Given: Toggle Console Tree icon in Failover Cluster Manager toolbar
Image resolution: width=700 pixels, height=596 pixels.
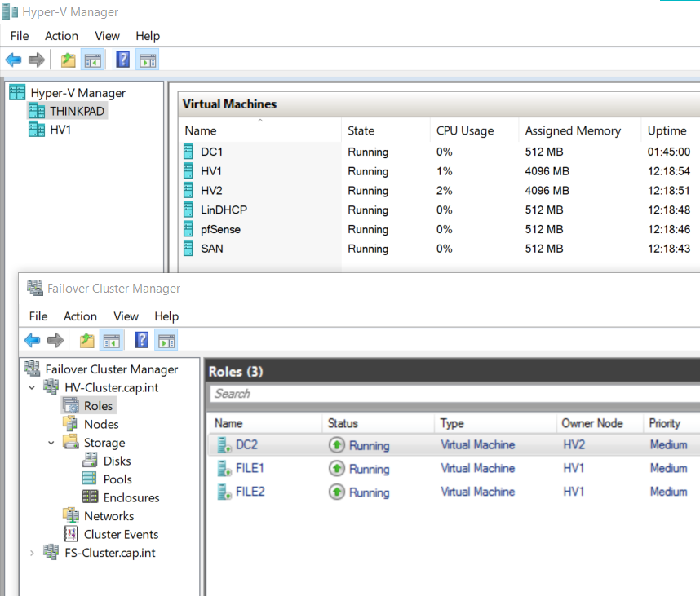Looking at the screenshot, I should (x=112, y=340).
